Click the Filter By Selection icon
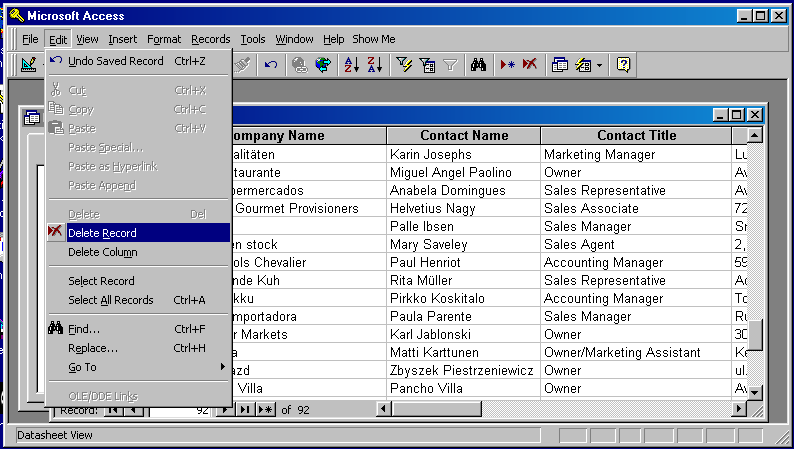 pyautogui.click(x=404, y=65)
